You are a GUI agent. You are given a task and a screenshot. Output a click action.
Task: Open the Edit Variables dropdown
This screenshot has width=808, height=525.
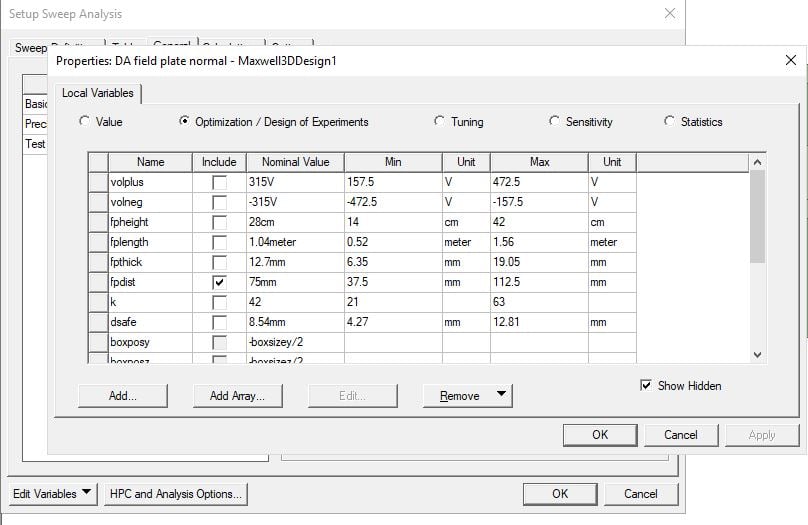click(53, 494)
